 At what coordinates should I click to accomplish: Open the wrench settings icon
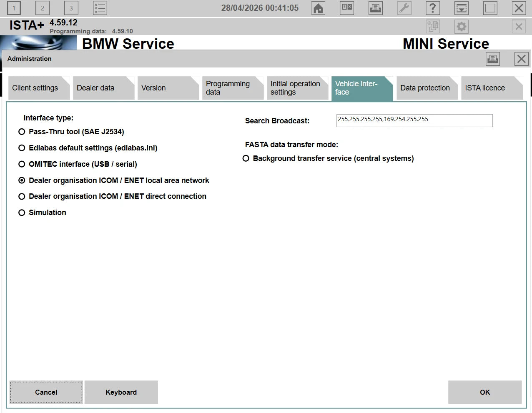(404, 8)
